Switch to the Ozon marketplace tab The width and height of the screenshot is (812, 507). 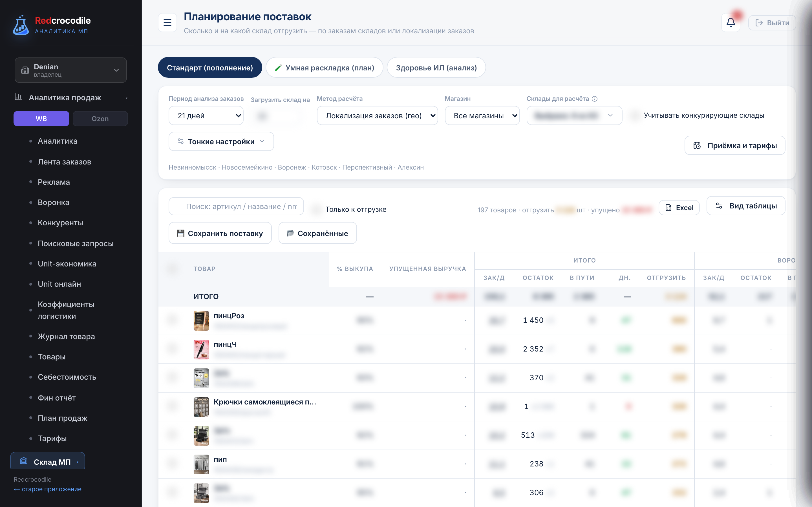point(100,119)
